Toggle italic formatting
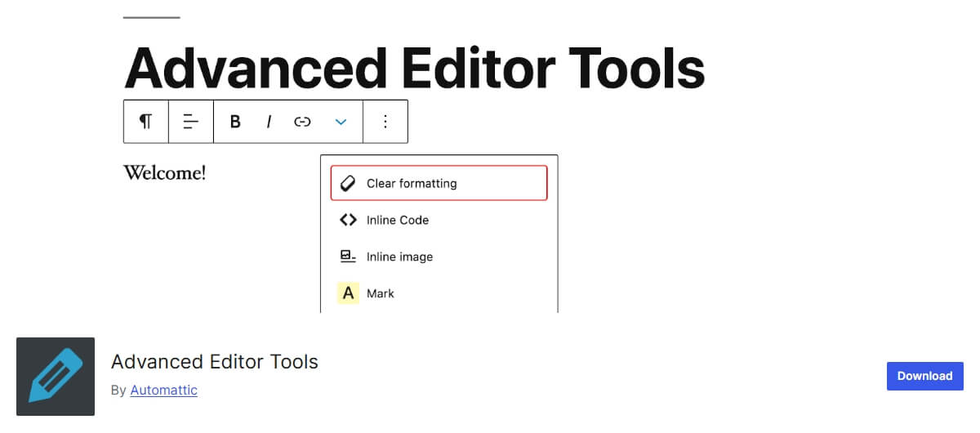 click(269, 122)
